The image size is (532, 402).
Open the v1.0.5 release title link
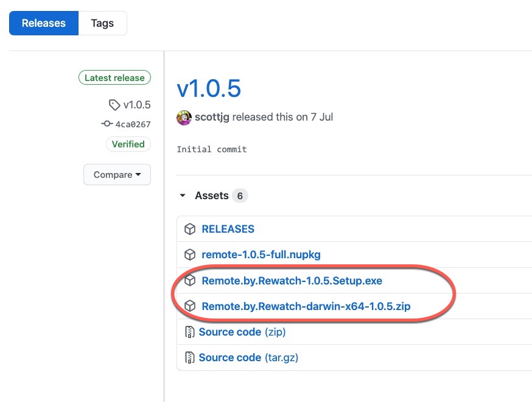(x=209, y=88)
